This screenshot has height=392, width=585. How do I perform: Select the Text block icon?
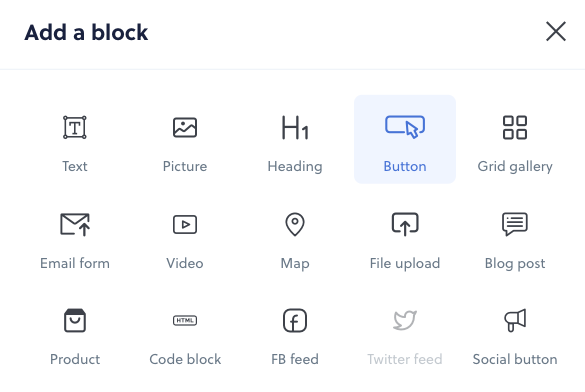[75, 128]
